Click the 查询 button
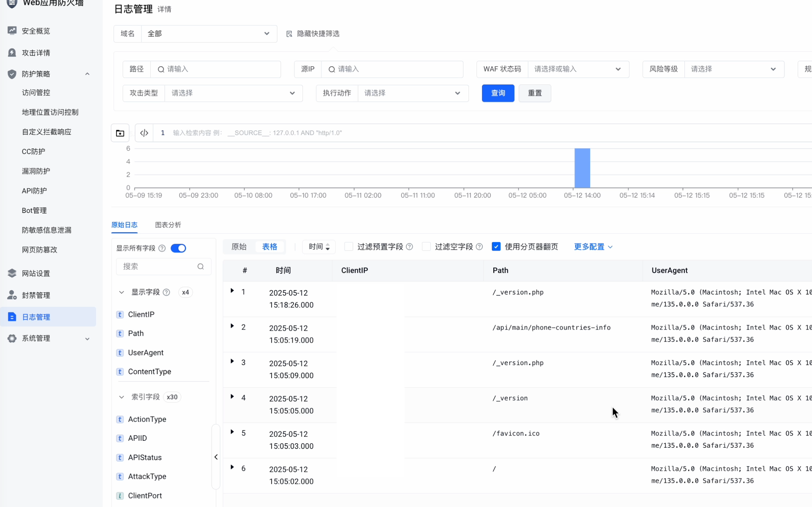The height and width of the screenshot is (507, 812). tap(498, 93)
